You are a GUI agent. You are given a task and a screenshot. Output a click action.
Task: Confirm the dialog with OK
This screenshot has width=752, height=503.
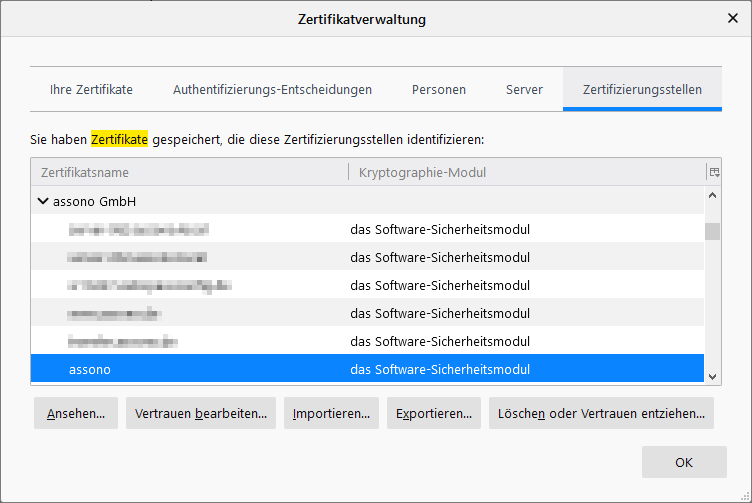(x=684, y=462)
